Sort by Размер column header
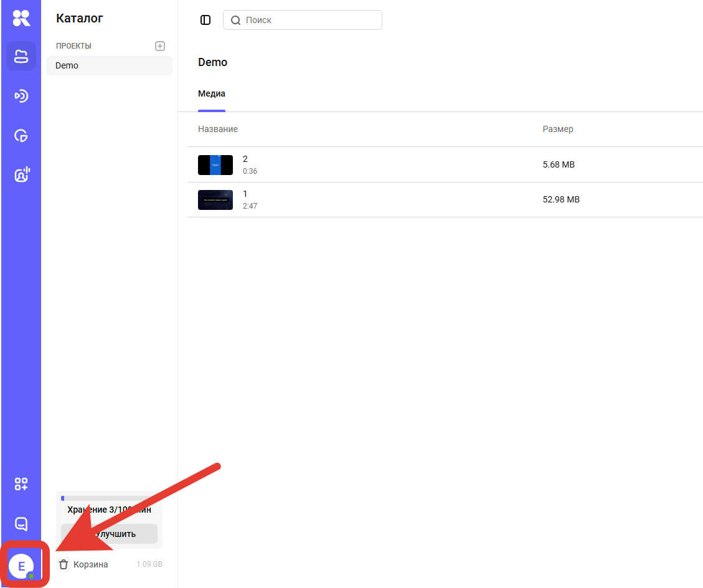703x588 pixels. [558, 129]
